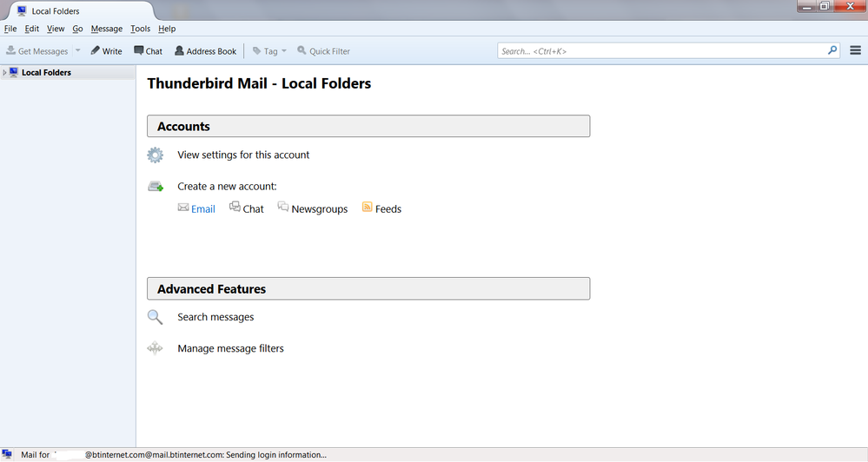This screenshot has height=462, width=868.
Task: Click the Accounts section header
Action: point(368,126)
